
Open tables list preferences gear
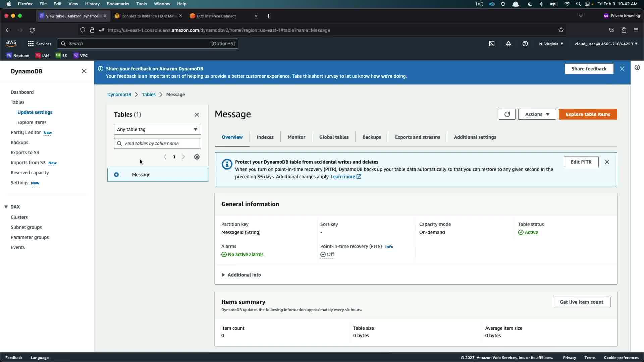click(x=197, y=157)
